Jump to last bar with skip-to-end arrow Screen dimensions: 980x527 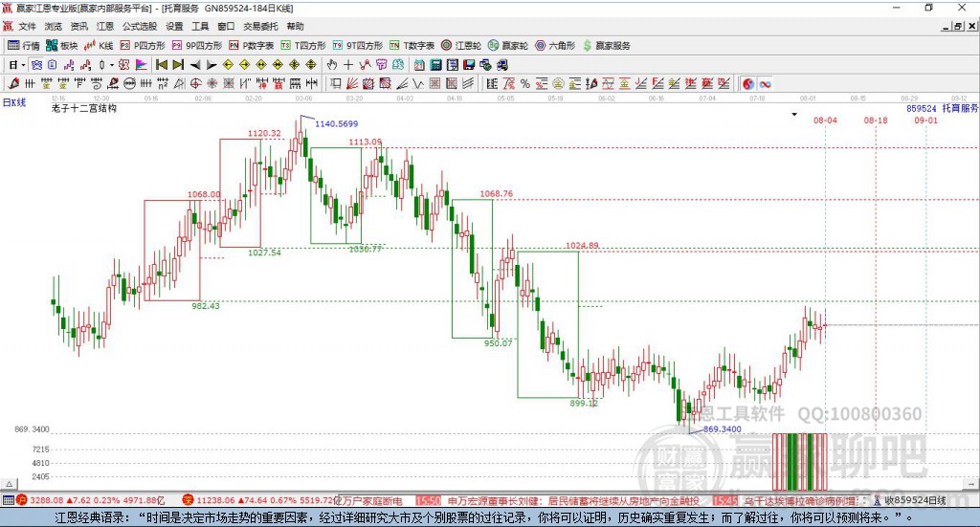178,64
